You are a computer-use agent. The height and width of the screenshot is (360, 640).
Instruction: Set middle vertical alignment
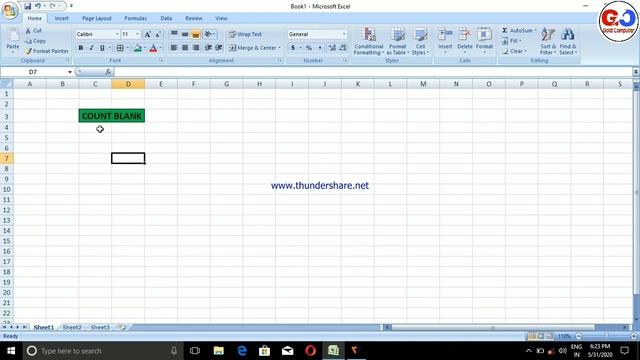click(185, 34)
